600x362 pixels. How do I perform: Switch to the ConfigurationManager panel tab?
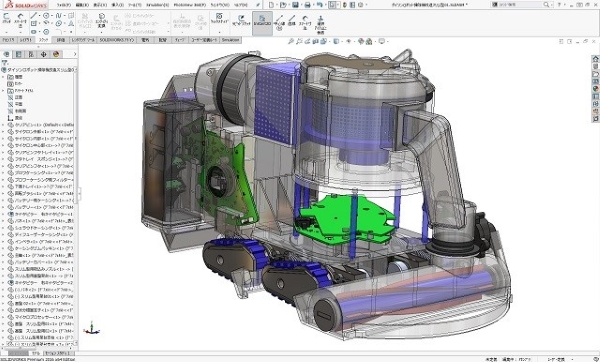point(31,54)
